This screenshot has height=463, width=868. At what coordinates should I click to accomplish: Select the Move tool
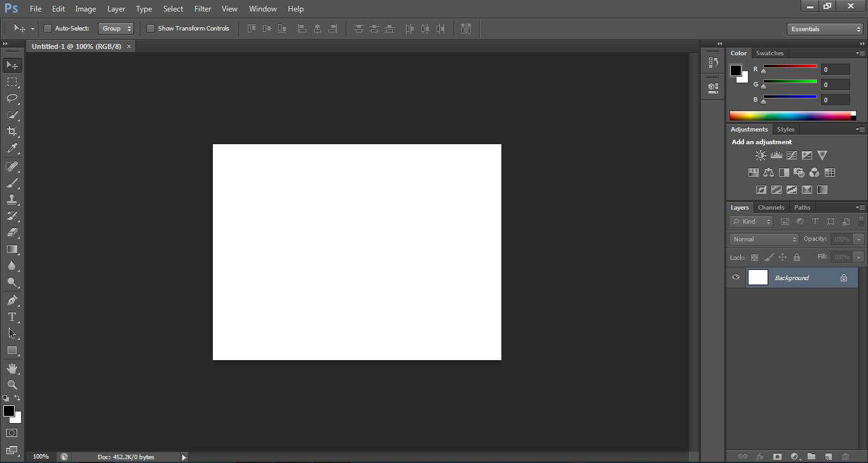pos(12,65)
